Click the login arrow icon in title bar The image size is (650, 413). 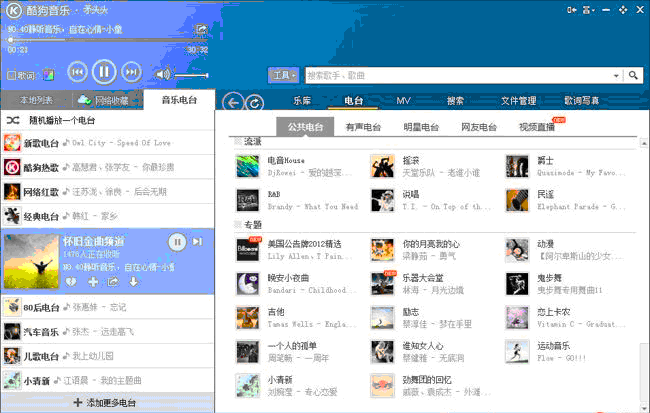572,10
